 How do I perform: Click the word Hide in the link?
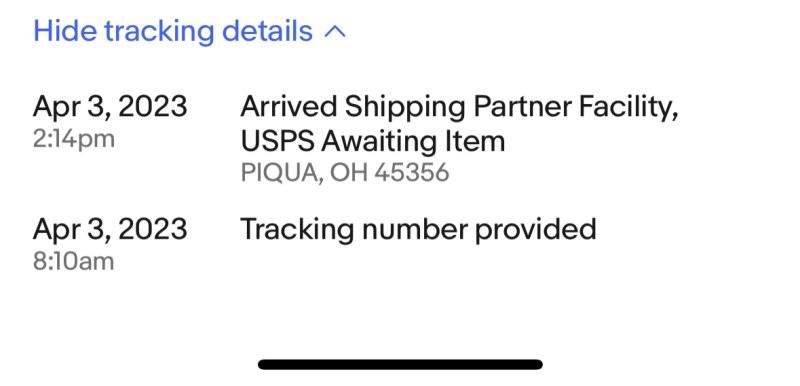tap(64, 31)
